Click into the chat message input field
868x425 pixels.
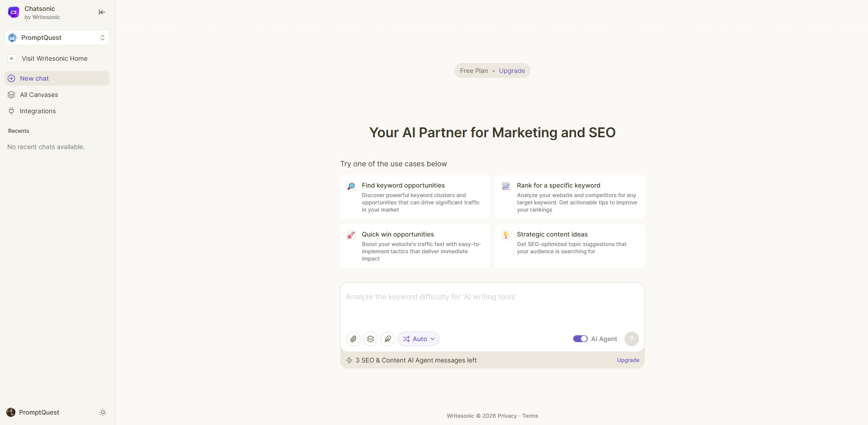[492, 306]
